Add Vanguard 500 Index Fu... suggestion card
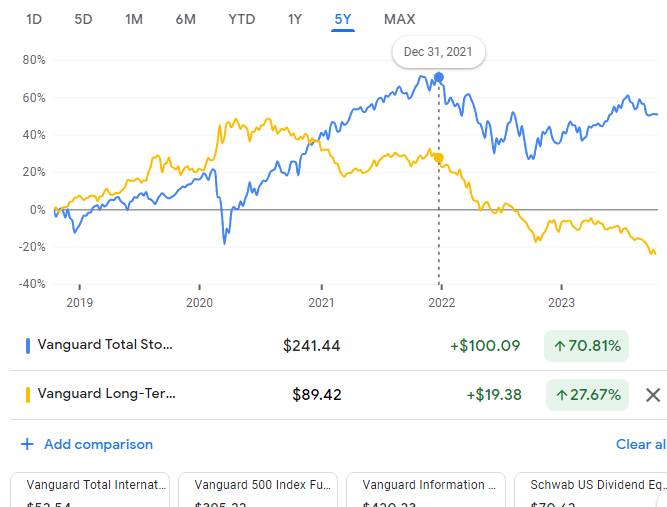Image resolution: width=667 pixels, height=507 pixels. pos(258,490)
